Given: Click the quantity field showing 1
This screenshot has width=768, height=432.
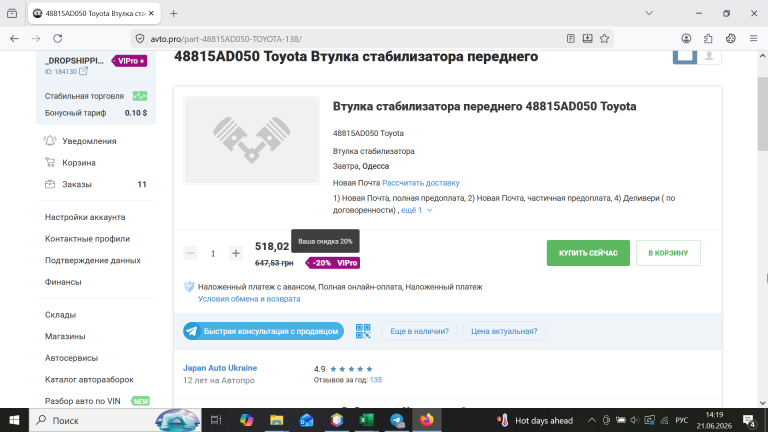Looking at the screenshot, I should tap(213, 253).
